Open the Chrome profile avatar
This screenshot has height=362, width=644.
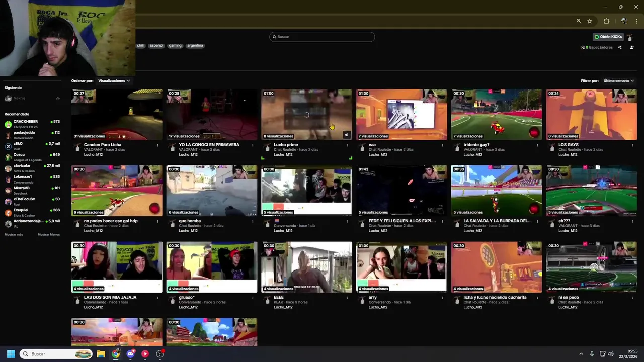[624, 21]
